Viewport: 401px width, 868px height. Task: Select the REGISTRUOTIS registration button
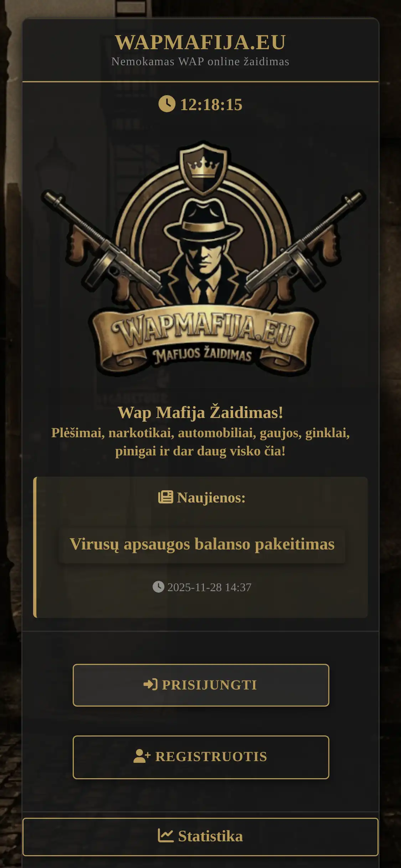(201, 757)
